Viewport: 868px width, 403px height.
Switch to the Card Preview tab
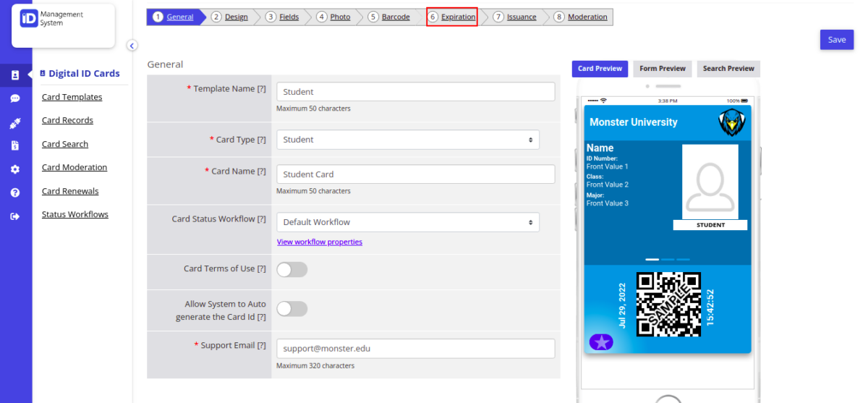point(600,69)
